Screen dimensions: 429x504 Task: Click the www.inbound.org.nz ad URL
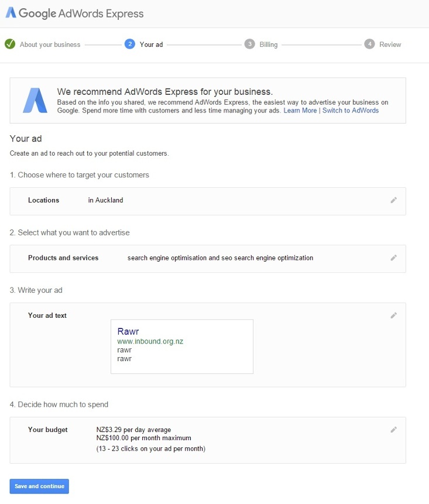[x=150, y=341]
